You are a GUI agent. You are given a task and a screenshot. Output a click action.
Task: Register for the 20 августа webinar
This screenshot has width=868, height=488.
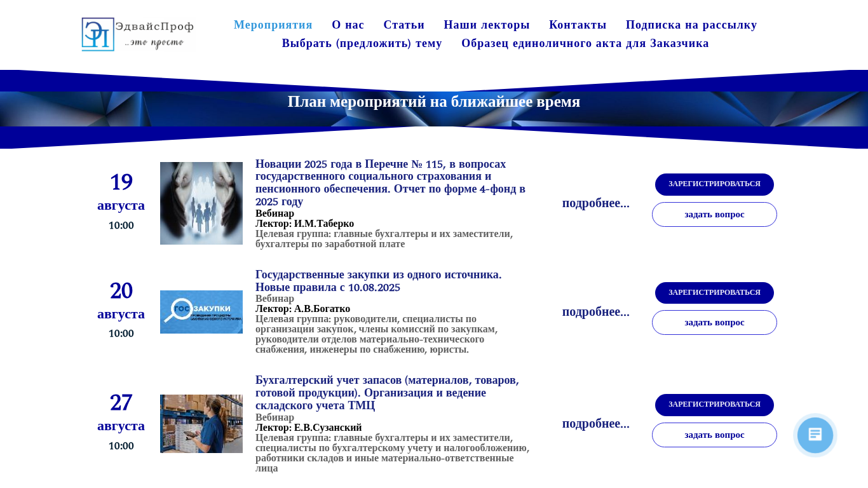point(714,293)
